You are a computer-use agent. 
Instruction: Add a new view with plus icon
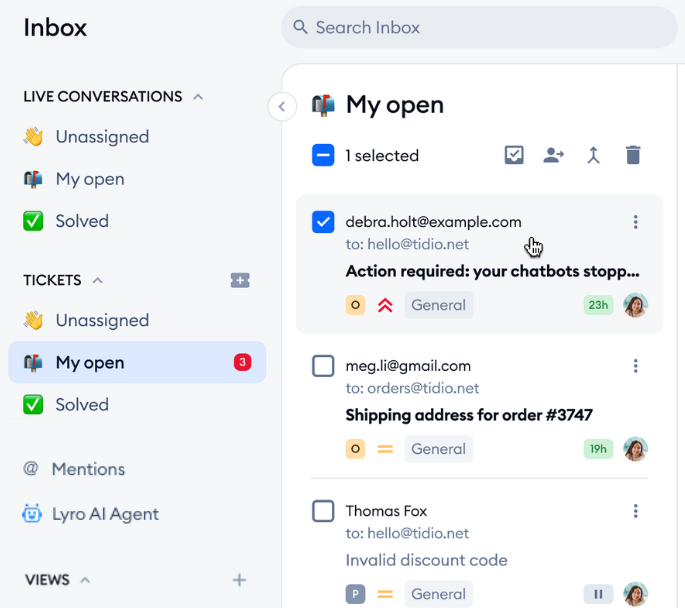pos(239,580)
